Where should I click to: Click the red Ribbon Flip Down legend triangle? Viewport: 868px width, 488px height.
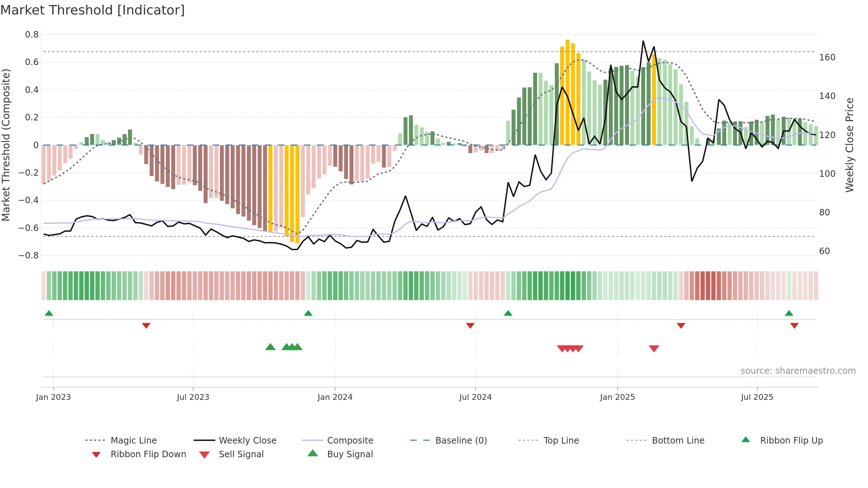tap(96, 455)
